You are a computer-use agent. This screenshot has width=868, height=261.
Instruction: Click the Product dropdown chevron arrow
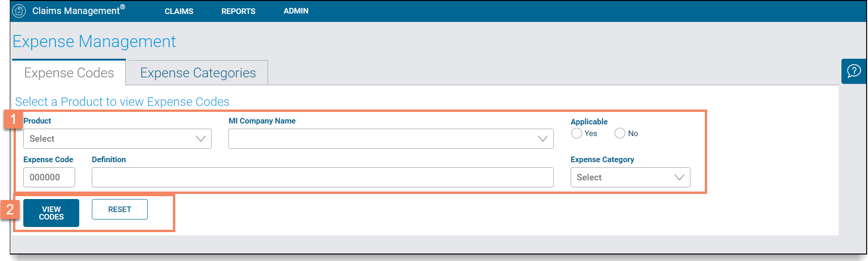click(x=200, y=138)
